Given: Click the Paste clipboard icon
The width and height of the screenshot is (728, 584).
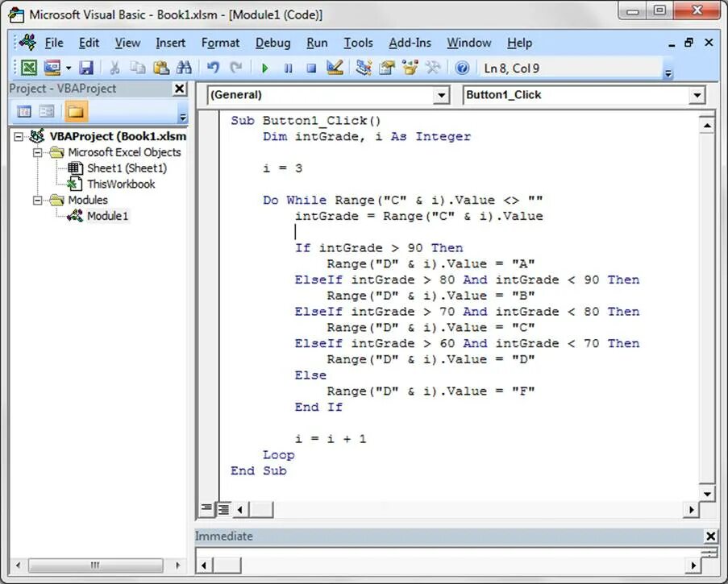Looking at the screenshot, I should tap(160, 68).
